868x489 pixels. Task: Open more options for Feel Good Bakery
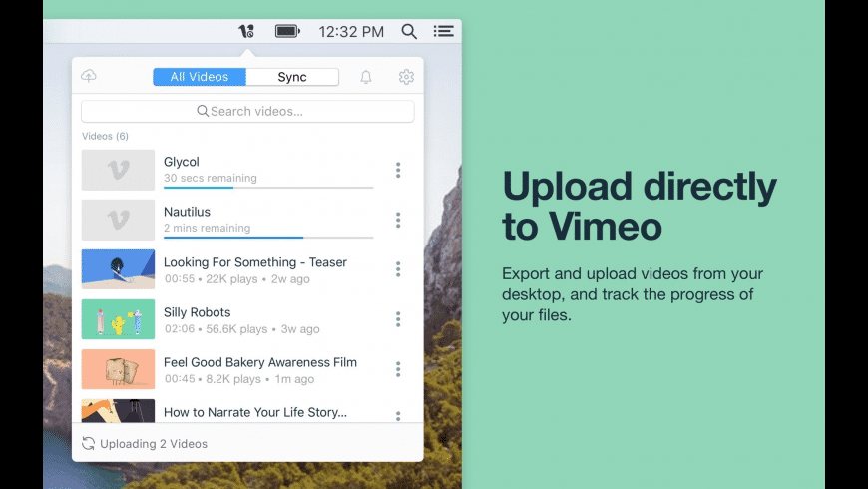click(x=398, y=369)
